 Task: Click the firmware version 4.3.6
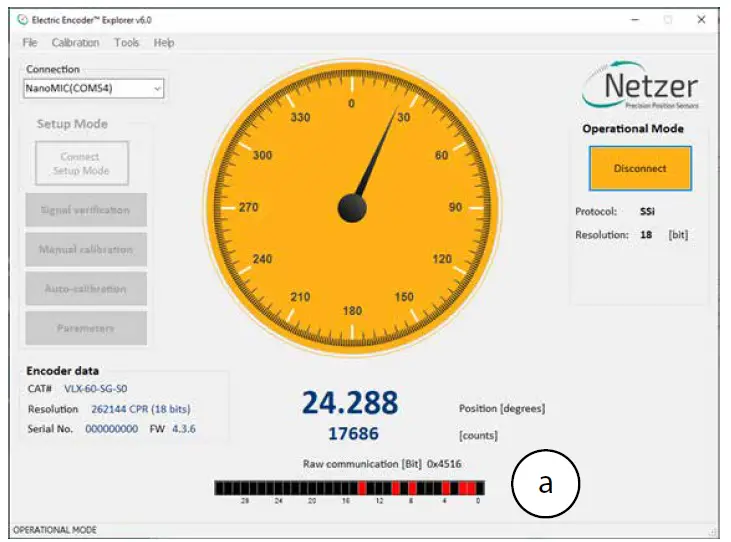click(x=184, y=429)
